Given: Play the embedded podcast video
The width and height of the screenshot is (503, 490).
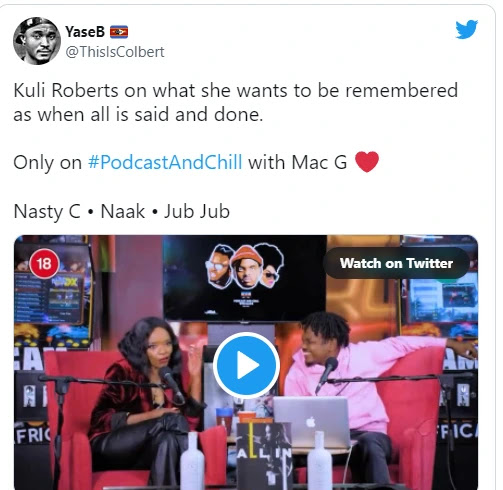Looking at the screenshot, I should pos(246,365).
